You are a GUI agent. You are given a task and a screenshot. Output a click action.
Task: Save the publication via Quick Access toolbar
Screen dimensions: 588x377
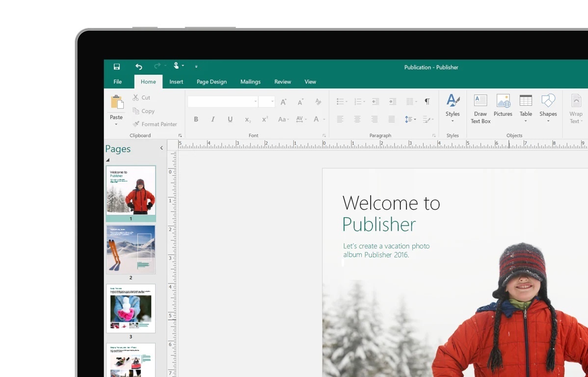coord(117,66)
